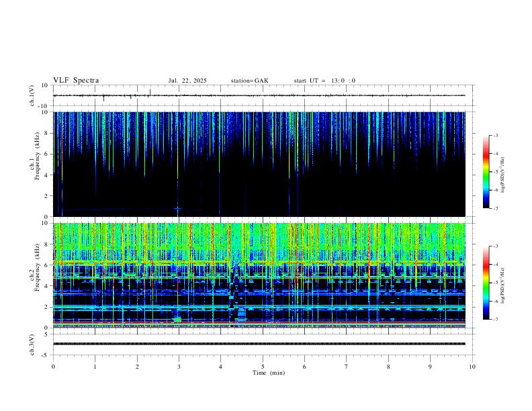Click the '-7' label on lower color bar

pos(495,320)
